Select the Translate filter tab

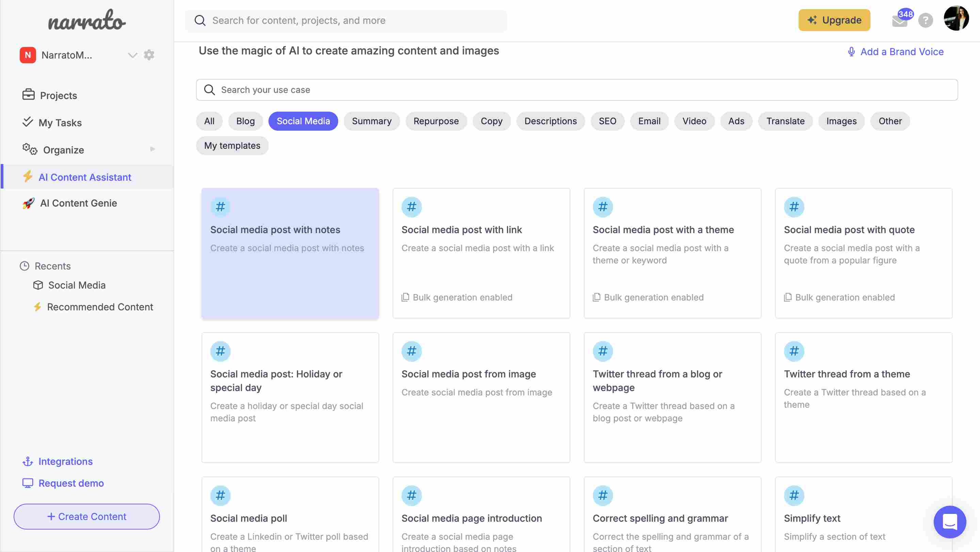[786, 121]
